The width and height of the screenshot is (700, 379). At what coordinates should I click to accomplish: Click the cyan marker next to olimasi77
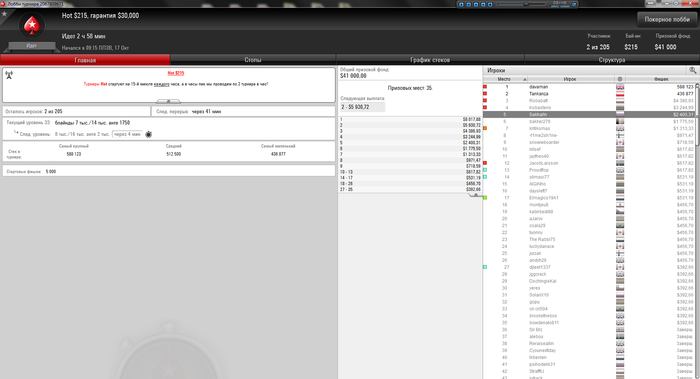(485, 177)
